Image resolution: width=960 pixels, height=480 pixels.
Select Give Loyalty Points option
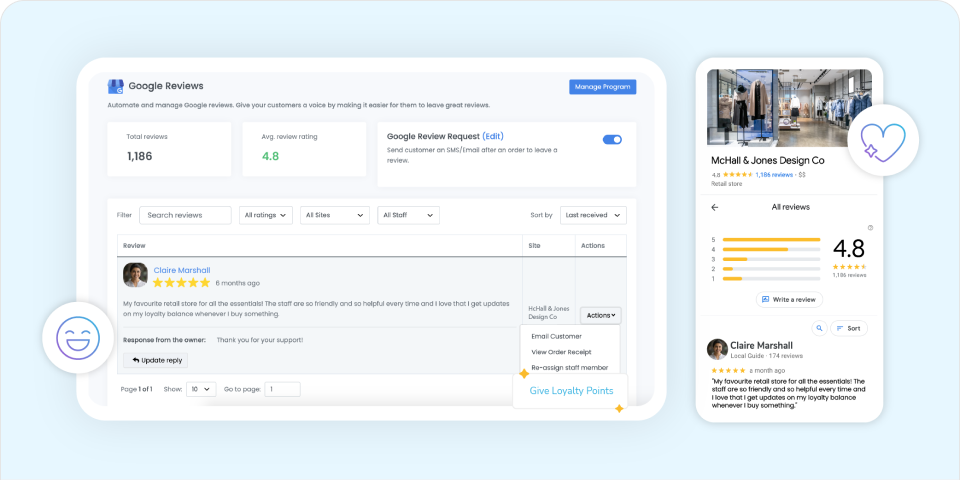tap(571, 391)
